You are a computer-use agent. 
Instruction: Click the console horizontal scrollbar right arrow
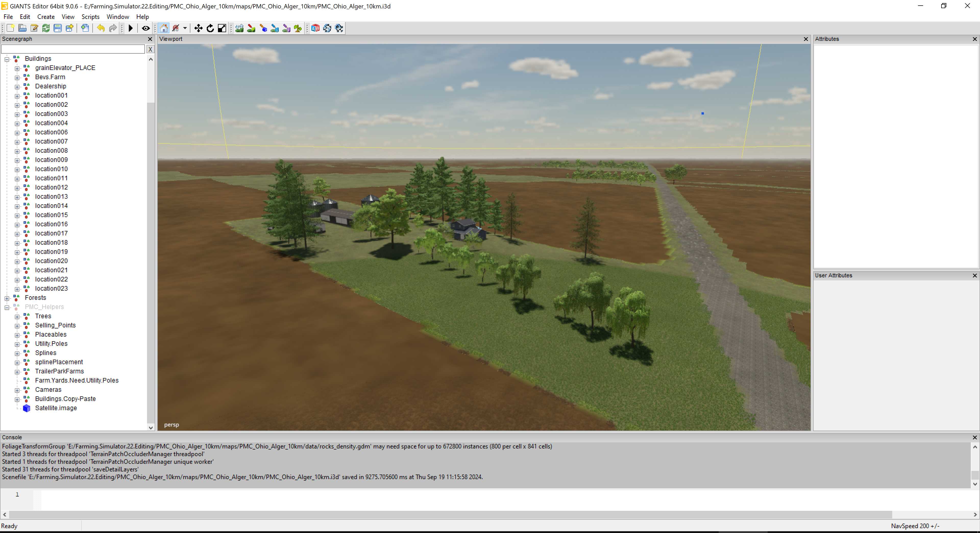(975, 515)
